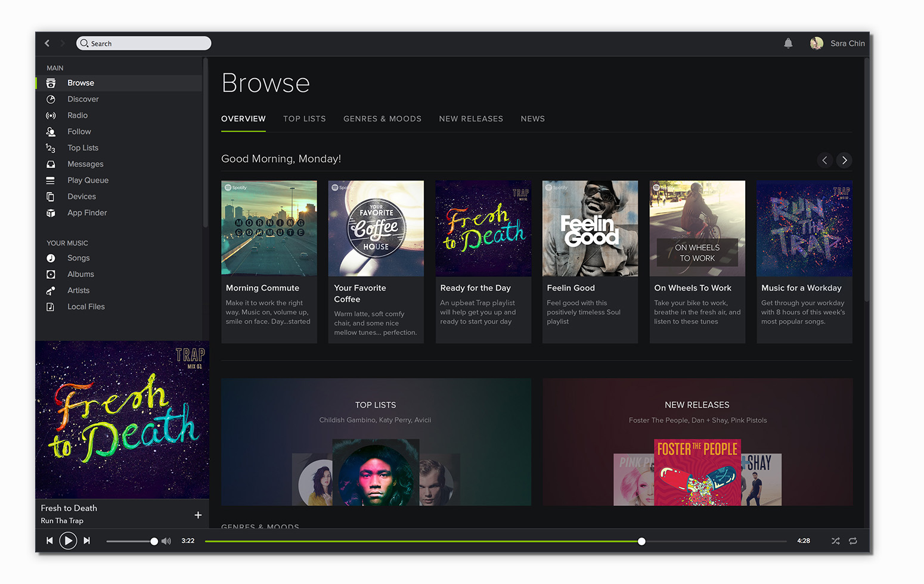
Task: Toggle repeat mode
Action: (853, 541)
